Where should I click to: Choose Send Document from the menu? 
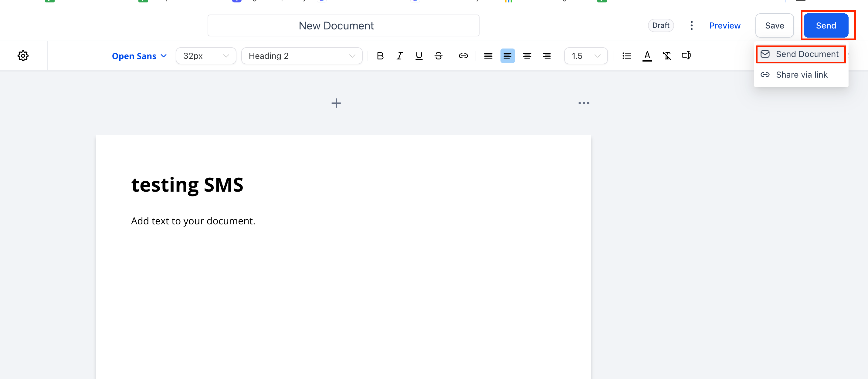point(801,54)
